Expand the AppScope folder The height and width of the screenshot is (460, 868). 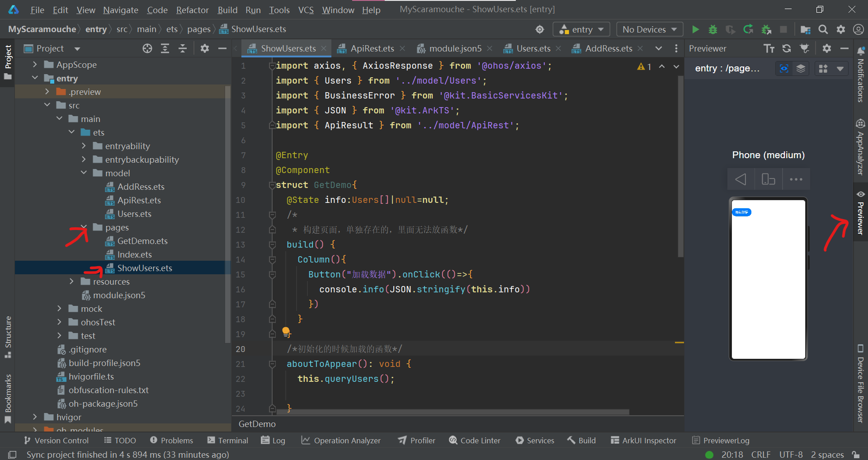tap(35, 65)
